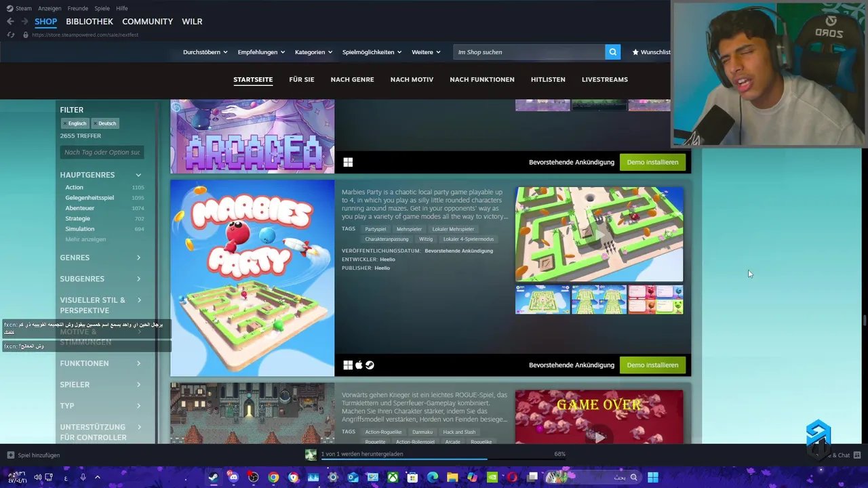
Task: Open the Windows Start menu
Action: click(x=653, y=477)
